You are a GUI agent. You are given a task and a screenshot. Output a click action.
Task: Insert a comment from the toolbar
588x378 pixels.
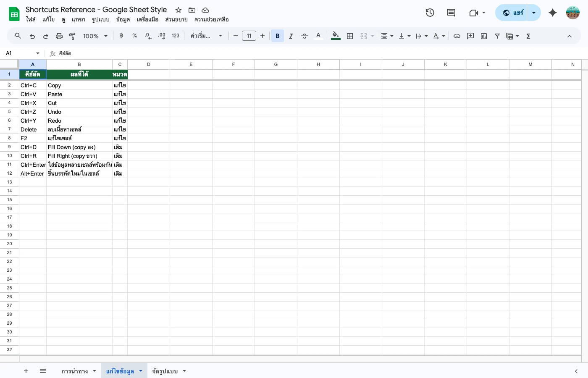(470, 36)
